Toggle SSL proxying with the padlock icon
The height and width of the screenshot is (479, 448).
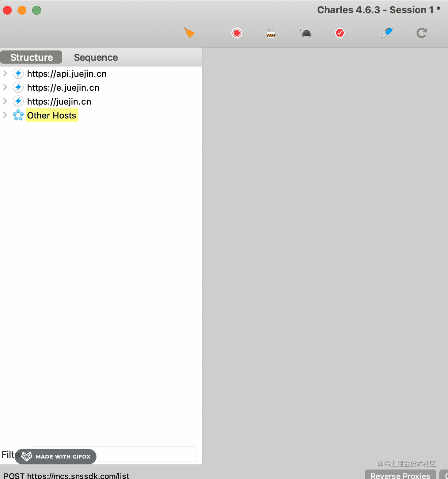pos(271,33)
